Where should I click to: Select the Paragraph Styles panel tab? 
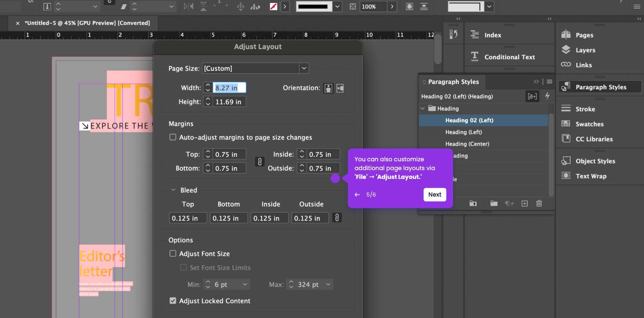tap(453, 82)
